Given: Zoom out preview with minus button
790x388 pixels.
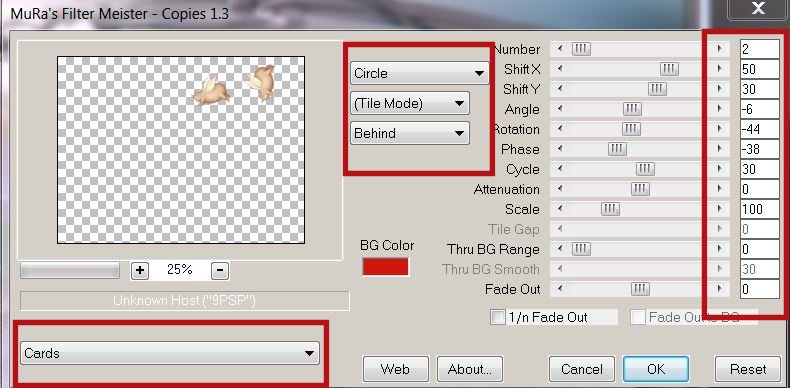Looking at the screenshot, I should click(220, 271).
